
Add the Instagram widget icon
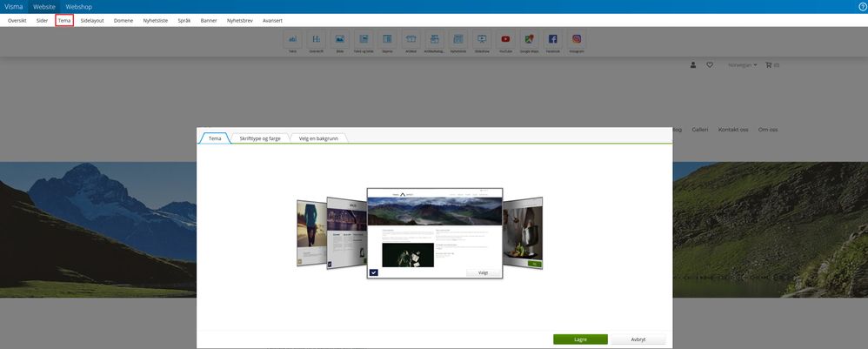coord(577,39)
